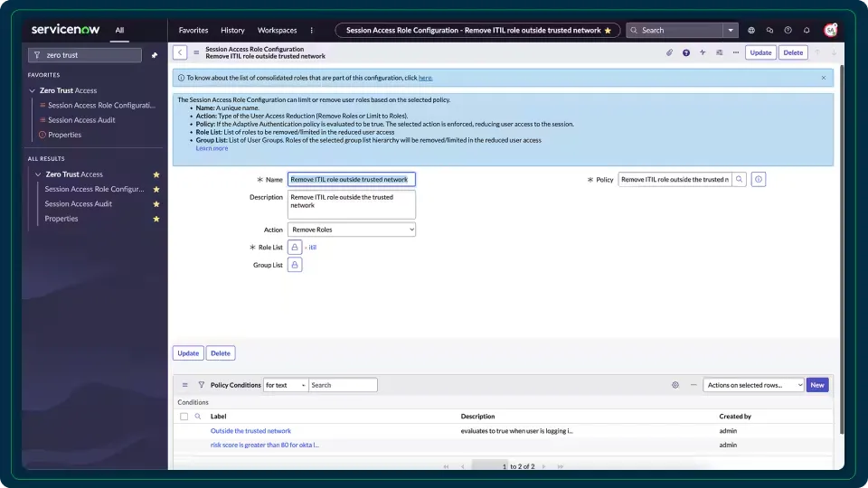Image resolution: width=868 pixels, height=488 pixels.
Task: Open 'Outside the trusted network' condition
Action: tap(250, 431)
